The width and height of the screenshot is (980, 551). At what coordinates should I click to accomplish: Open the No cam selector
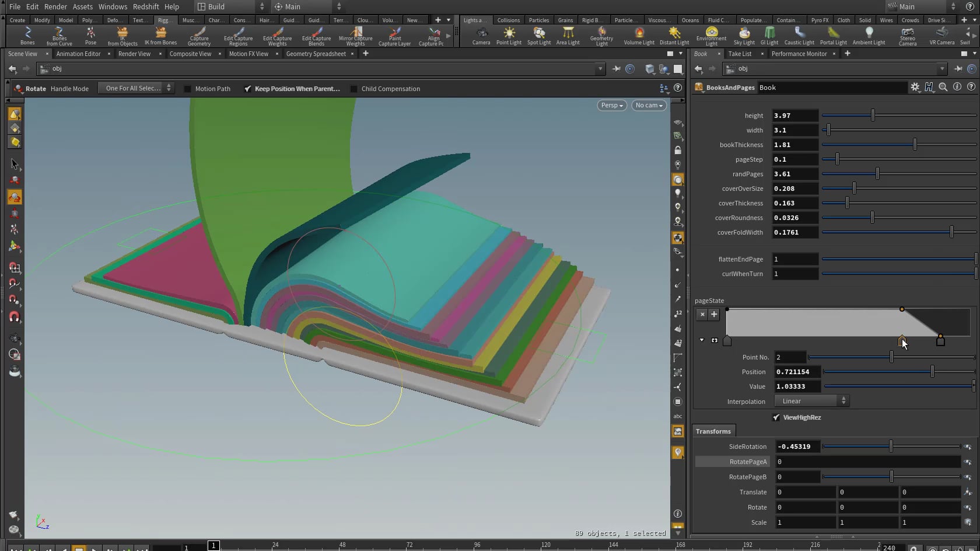point(648,105)
